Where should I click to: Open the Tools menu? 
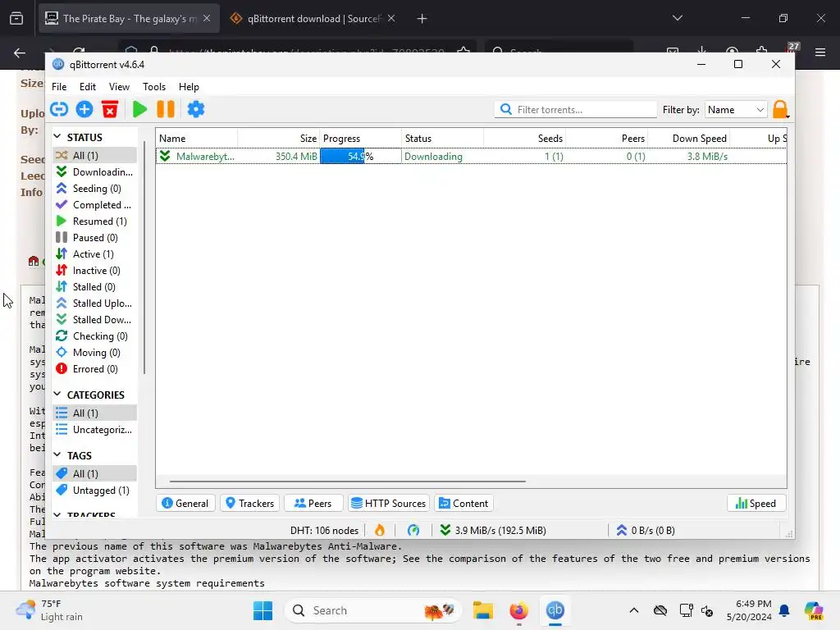154,87
